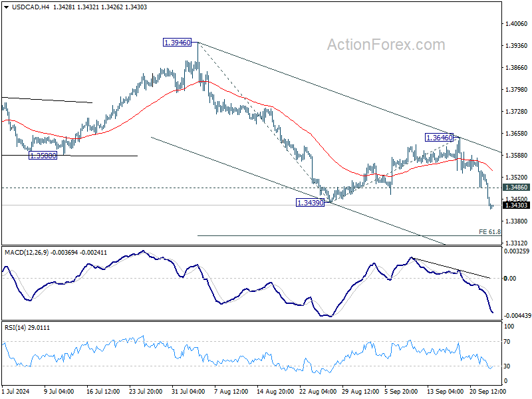This screenshot has width=532, height=399.
Task: Select the 20 Sep 12:00 time label
Action: tap(488, 391)
